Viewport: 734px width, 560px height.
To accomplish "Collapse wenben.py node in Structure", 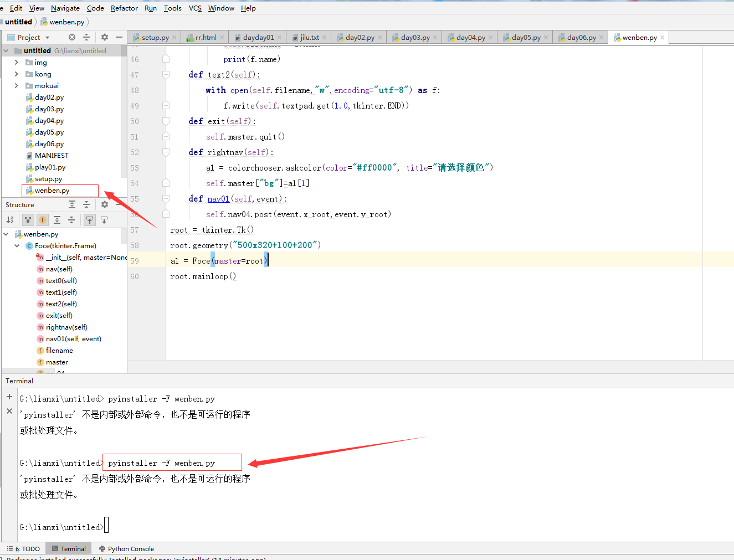I will pos(6,234).
